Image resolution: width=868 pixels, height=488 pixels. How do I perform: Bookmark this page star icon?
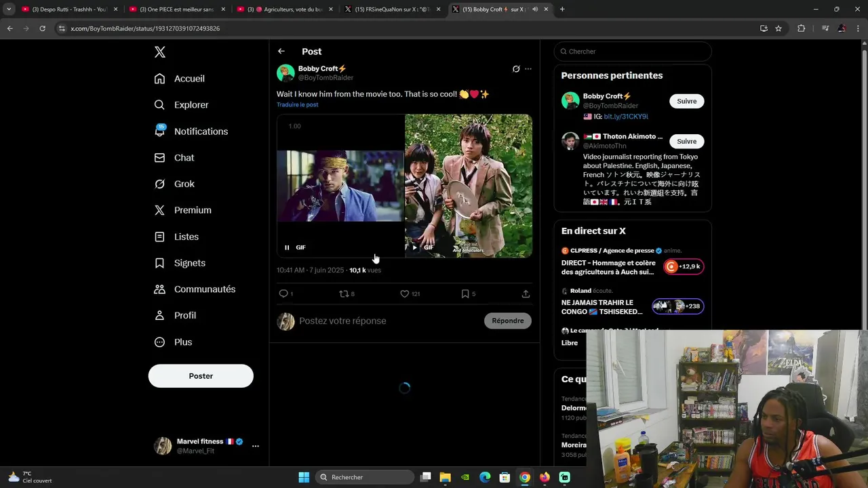778,28
